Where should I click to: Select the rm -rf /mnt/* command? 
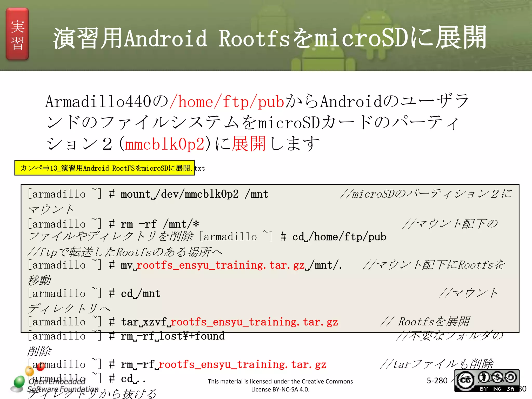(x=160, y=224)
